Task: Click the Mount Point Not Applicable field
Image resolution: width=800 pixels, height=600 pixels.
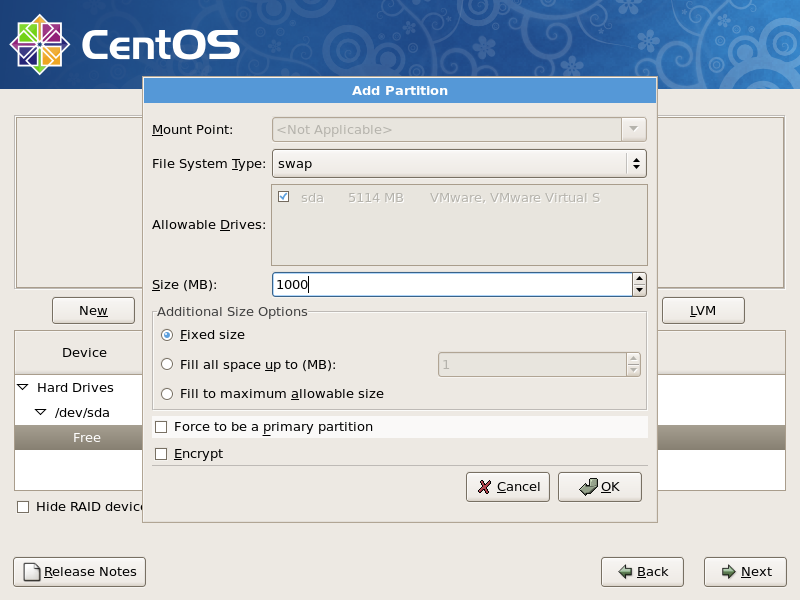Action: (x=447, y=130)
